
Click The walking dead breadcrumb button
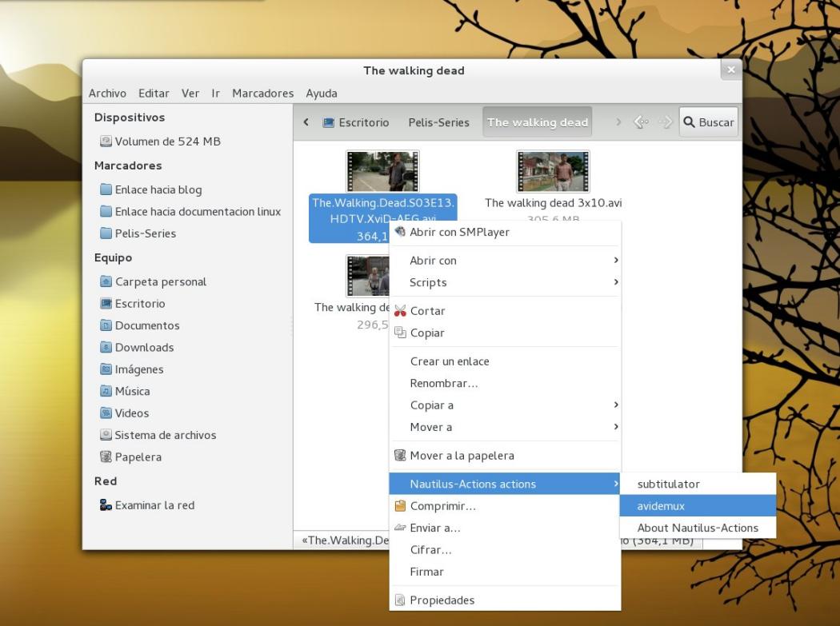pos(538,122)
